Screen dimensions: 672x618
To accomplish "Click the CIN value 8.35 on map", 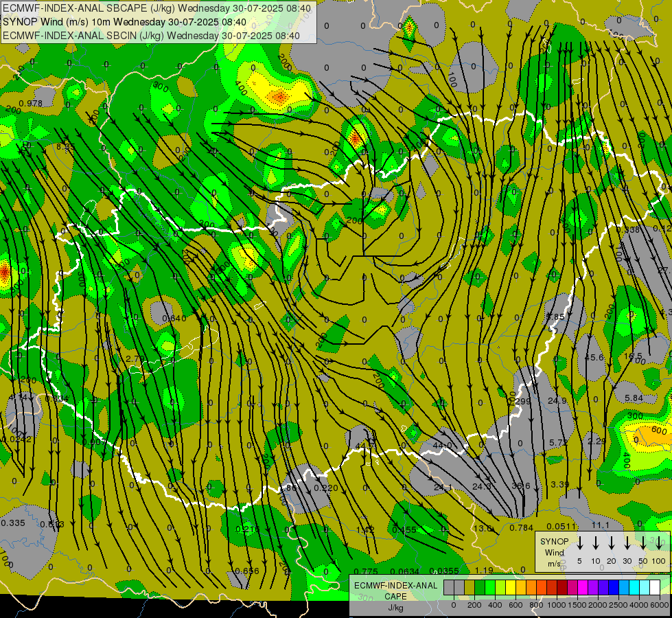I will tap(66, 147).
